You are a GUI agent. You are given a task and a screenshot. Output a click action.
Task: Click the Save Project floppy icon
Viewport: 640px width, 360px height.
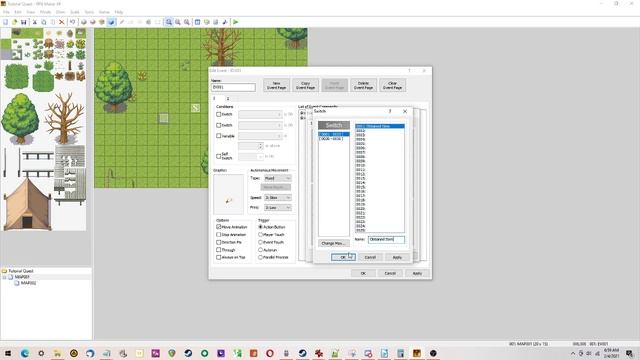click(24, 22)
